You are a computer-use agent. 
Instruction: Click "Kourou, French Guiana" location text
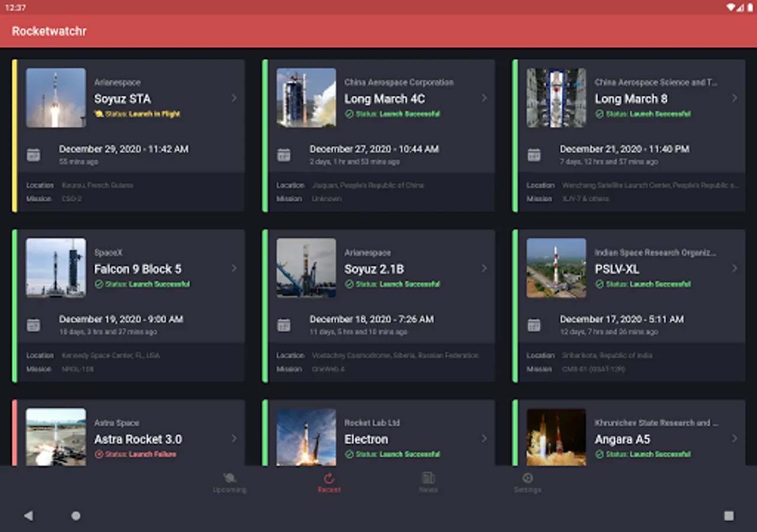(98, 185)
